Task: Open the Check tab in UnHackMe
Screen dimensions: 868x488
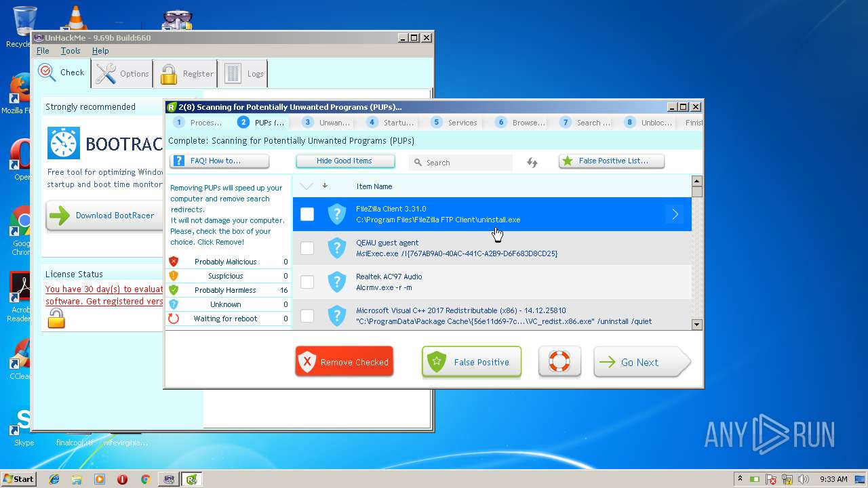Action: coord(62,73)
